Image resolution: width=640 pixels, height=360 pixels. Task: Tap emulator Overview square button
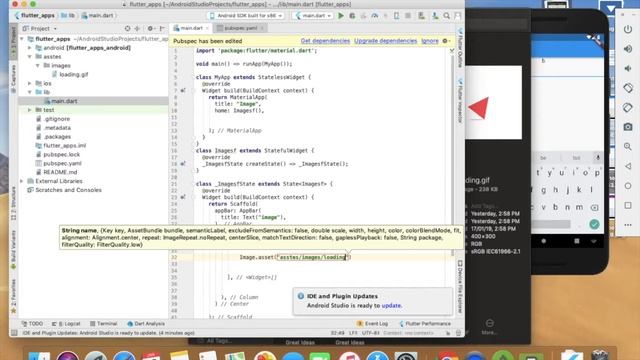click(628, 205)
